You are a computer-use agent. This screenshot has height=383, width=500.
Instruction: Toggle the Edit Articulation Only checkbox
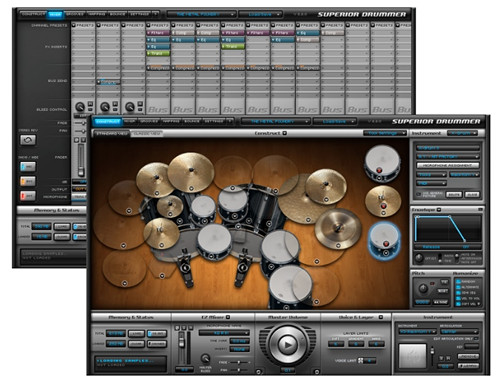coord(477,339)
